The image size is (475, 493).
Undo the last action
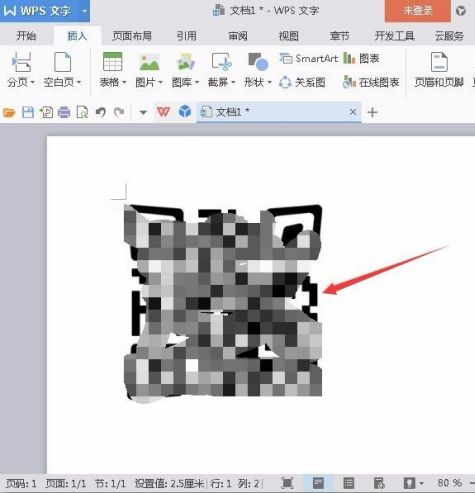100,112
